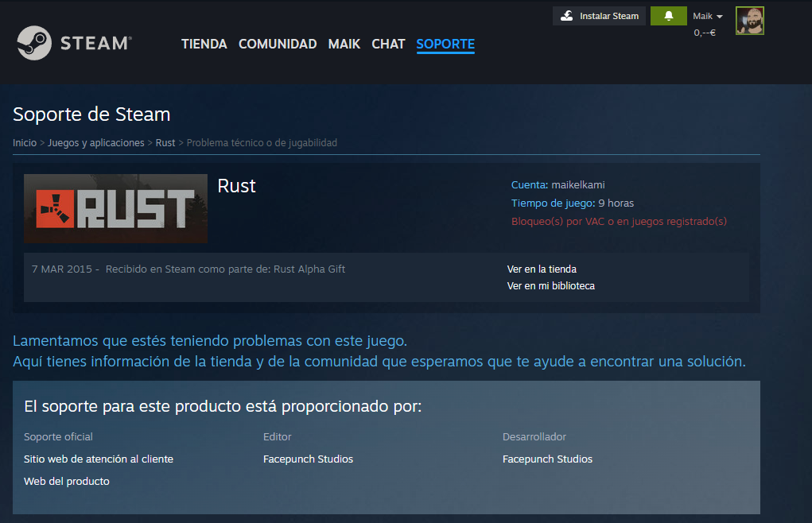
Task: Open Ver en mi biblioteca link
Action: point(551,285)
